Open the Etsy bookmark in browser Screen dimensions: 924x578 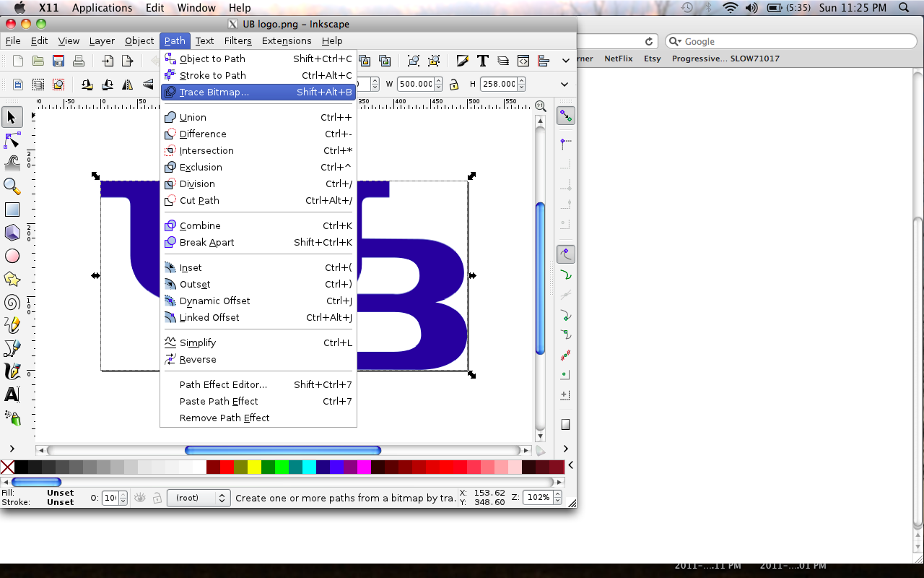click(x=653, y=59)
